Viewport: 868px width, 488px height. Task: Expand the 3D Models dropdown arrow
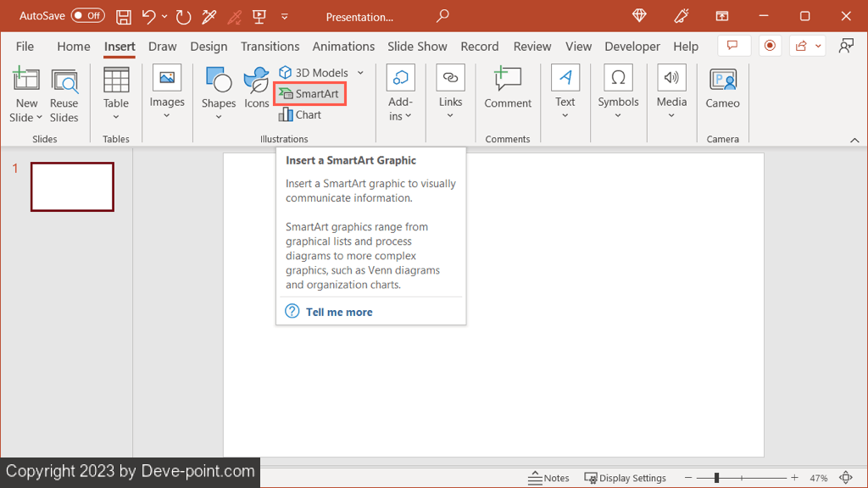[x=360, y=73]
